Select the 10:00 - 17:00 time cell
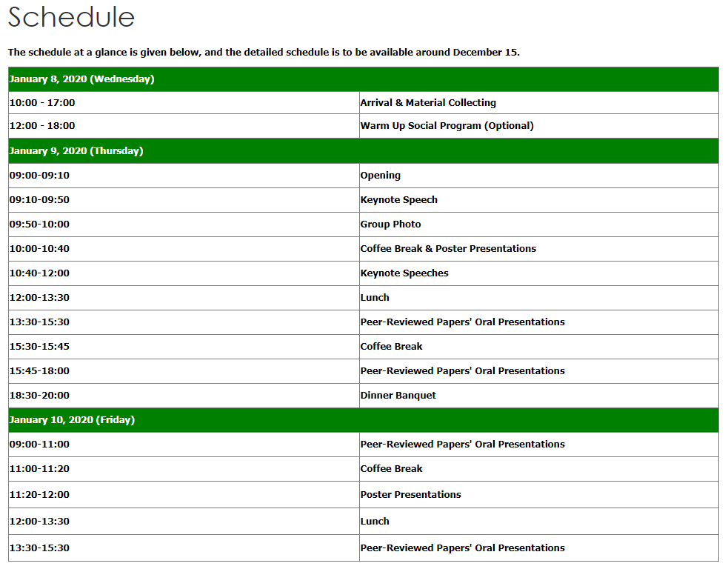The width and height of the screenshot is (728, 569). 42,103
